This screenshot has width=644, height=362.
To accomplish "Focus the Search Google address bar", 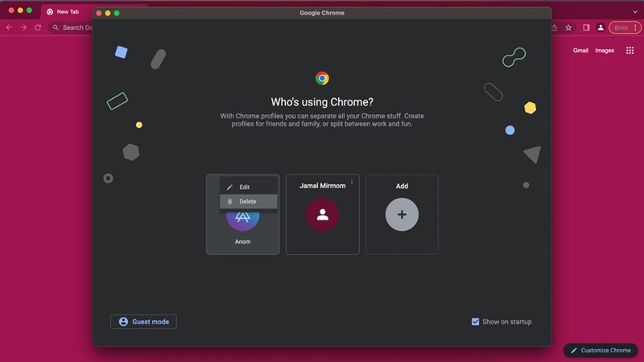I will 72,27.
